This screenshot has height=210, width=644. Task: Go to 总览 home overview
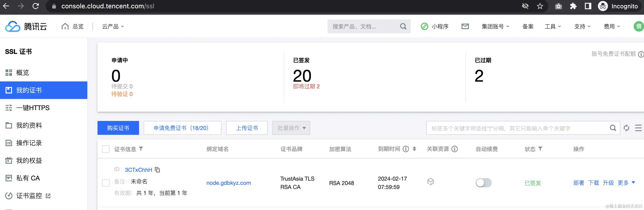coord(72,26)
